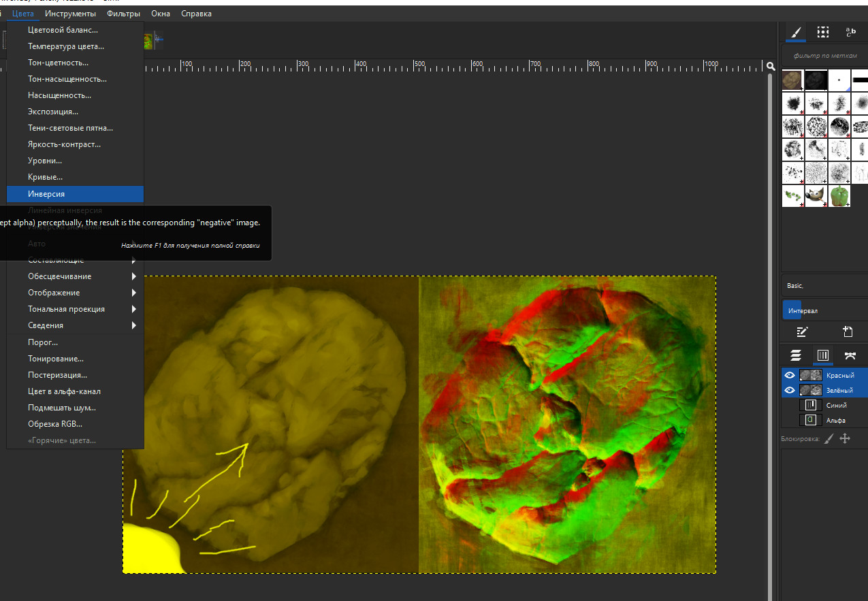
Task: Select the green pepper brush thumbnail
Action: tap(839, 196)
